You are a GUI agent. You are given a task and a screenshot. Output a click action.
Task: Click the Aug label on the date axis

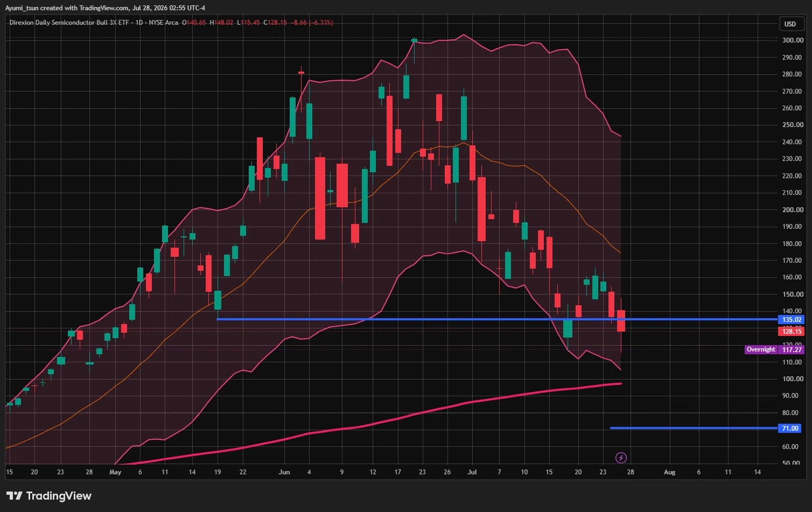coord(669,472)
